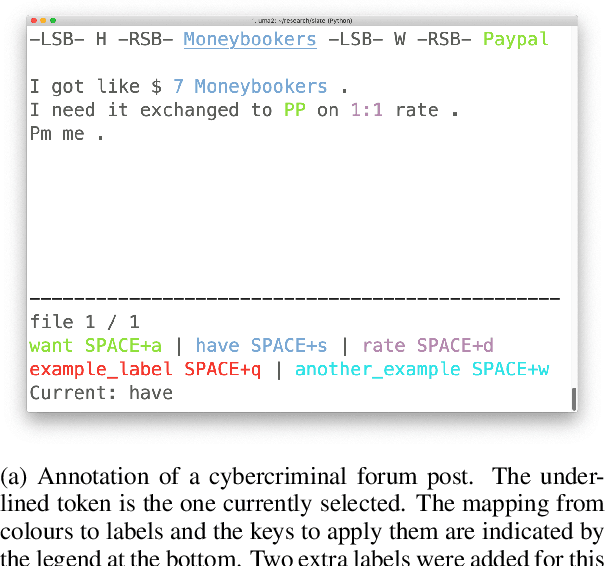The image size is (606, 566).
Task: Click the 'Current: have' status line
Action: pos(101,393)
